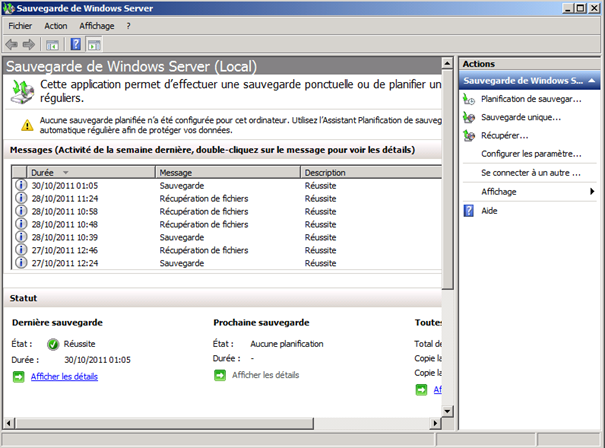The width and height of the screenshot is (605, 448).
Task: Click the large backup application icon in header
Action: 22,92
